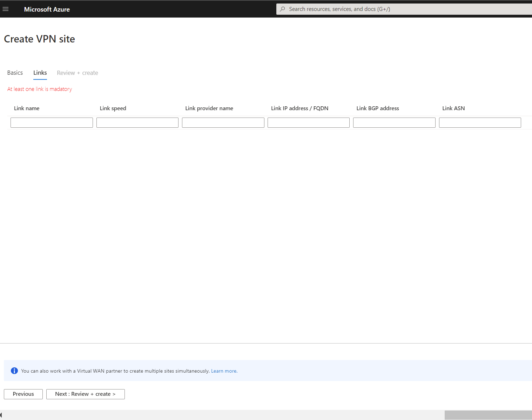
Task: Click the Link name input field
Action: [51, 122]
